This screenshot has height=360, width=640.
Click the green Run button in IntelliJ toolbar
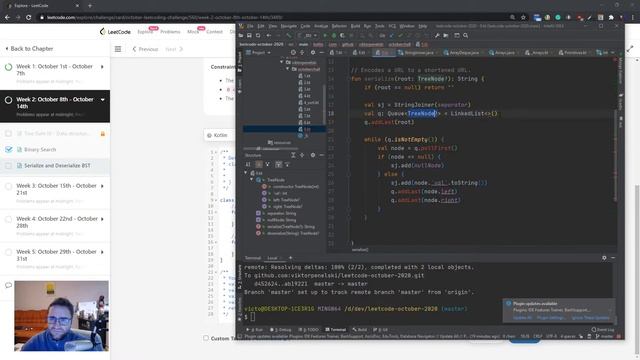coord(325,36)
